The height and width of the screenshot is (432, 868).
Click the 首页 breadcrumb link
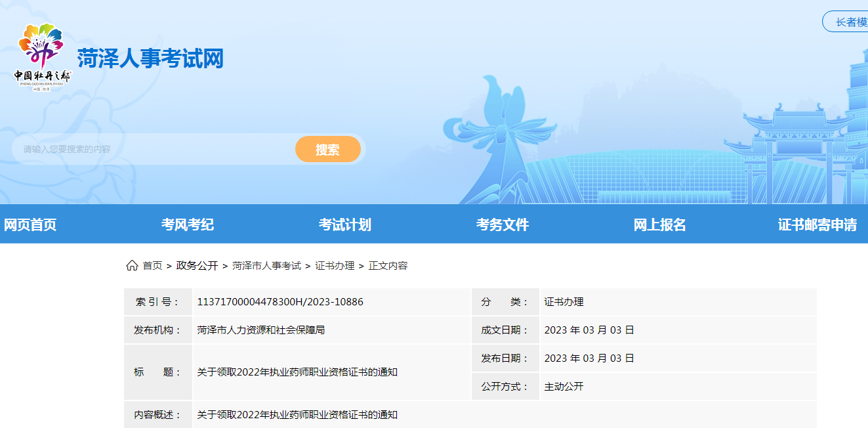click(153, 265)
